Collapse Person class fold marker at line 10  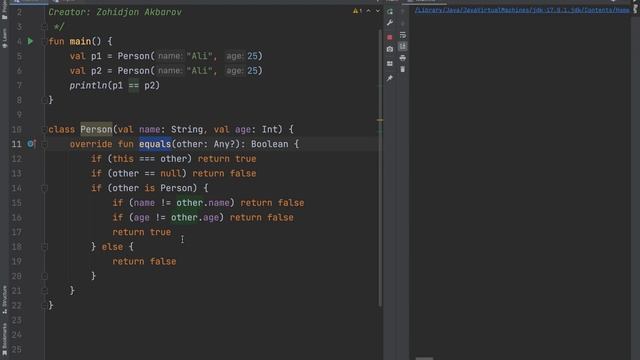click(44, 129)
